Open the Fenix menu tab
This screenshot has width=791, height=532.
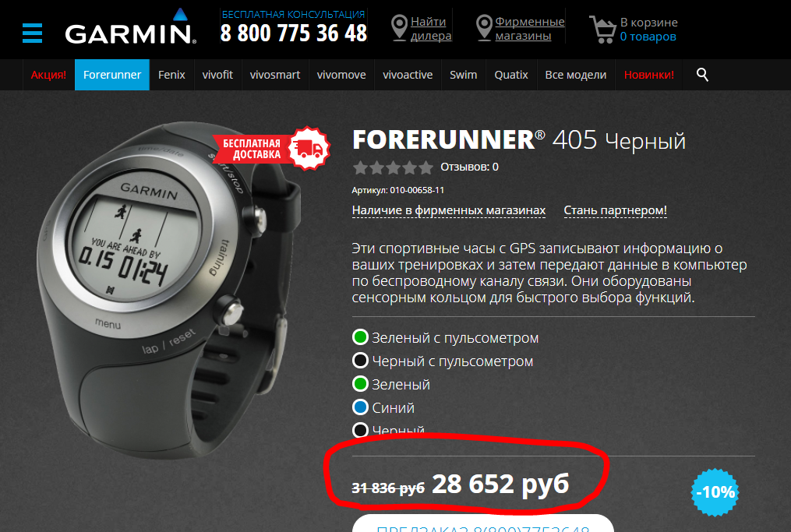coord(171,75)
